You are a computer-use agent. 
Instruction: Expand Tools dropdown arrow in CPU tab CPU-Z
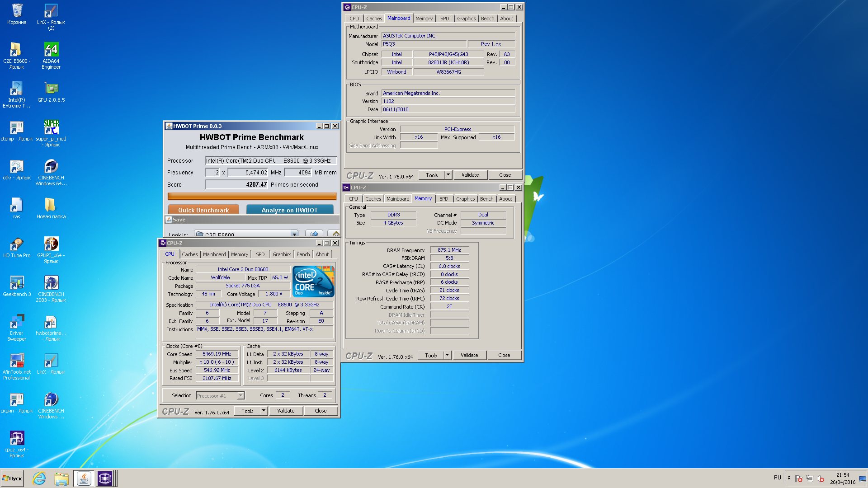[264, 411]
